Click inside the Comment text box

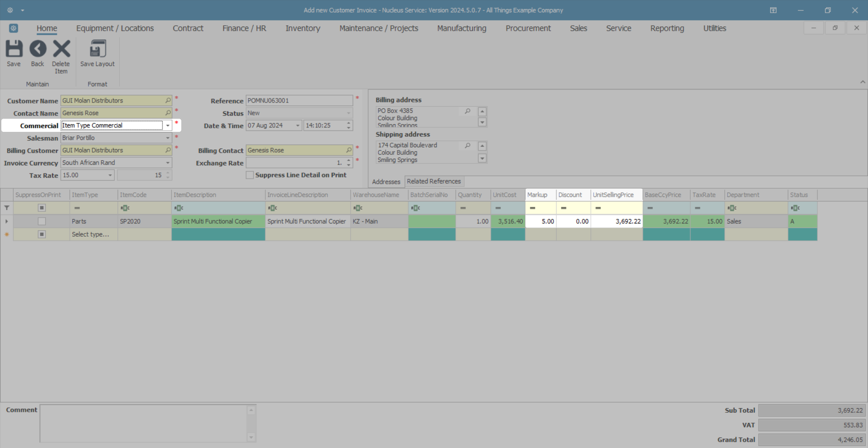click(x=144, y=424)
